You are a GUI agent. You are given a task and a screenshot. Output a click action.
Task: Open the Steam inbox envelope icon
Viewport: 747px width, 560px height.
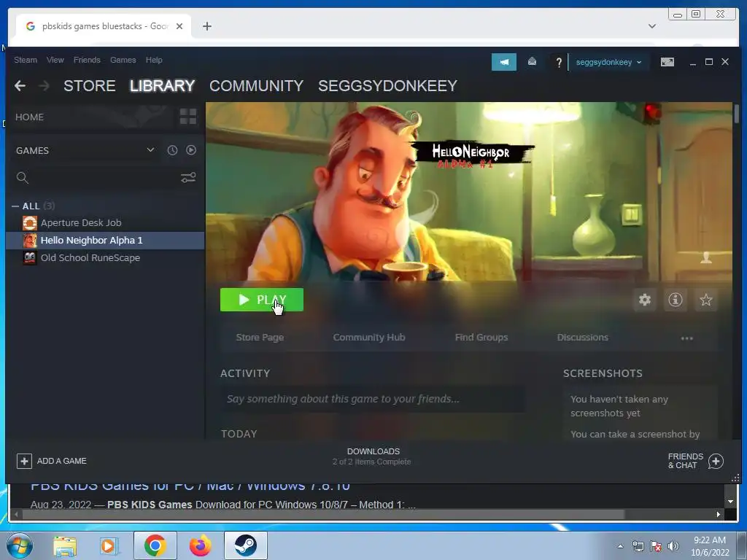pyautogui.click(x=532, y=62)
